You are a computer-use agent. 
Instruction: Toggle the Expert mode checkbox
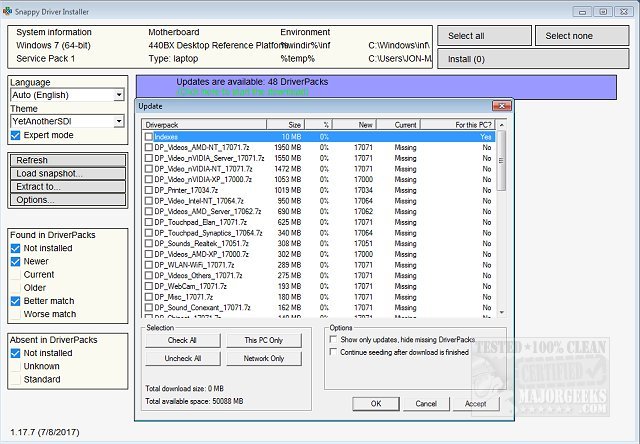coord(15,135)
